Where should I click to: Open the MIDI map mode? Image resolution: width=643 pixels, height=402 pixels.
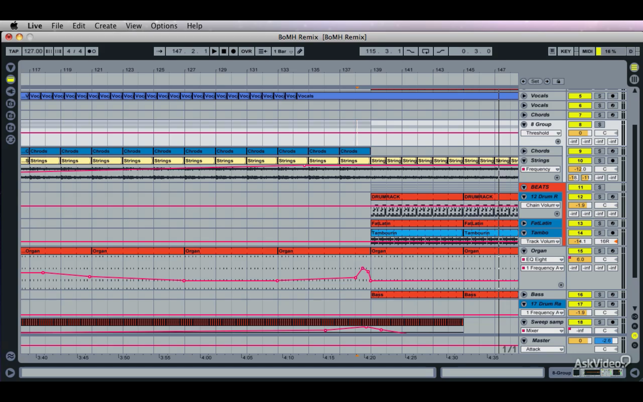[587, 51]
